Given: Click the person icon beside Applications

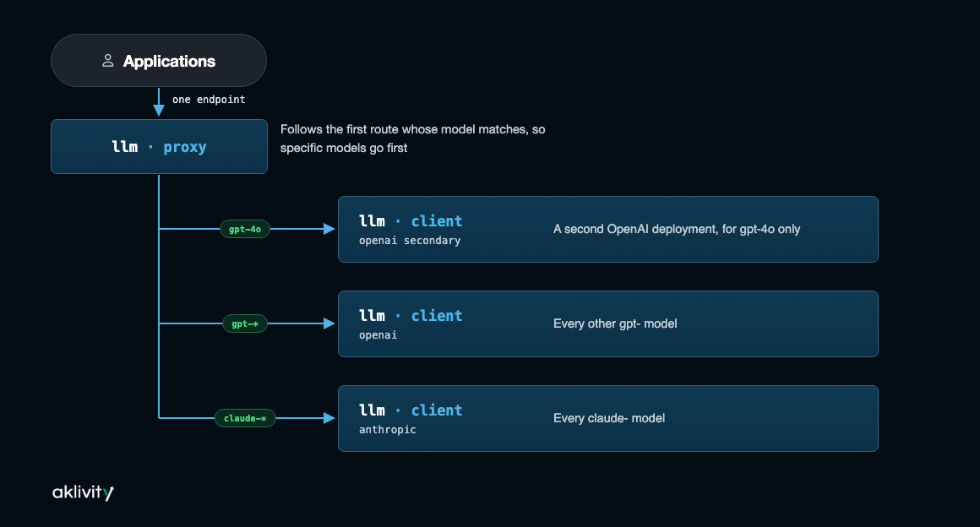Looking at the screenshot, I should click(x=107, y=61).
